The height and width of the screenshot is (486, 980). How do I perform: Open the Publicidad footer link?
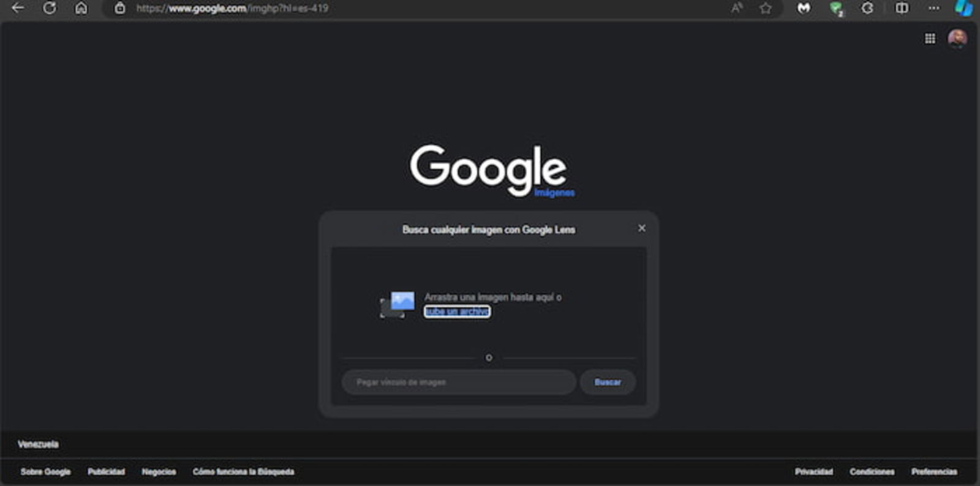pos(106,472)
